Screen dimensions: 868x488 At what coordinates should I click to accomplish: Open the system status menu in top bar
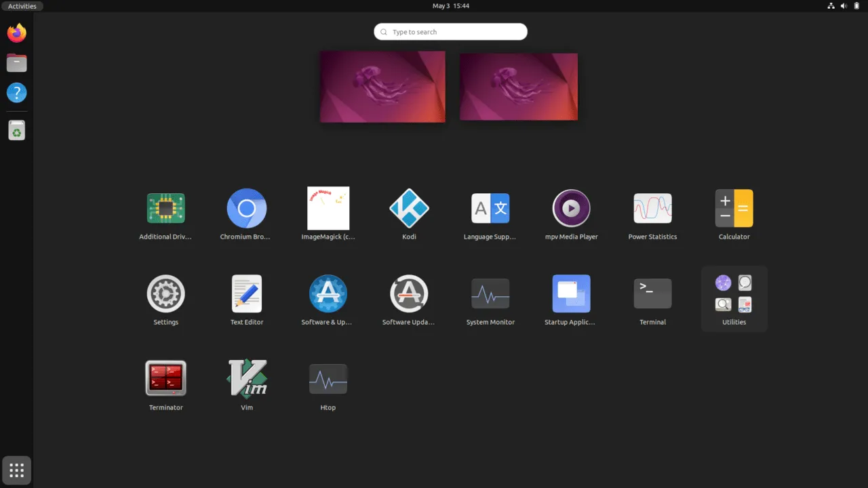[x=844, y=6]
